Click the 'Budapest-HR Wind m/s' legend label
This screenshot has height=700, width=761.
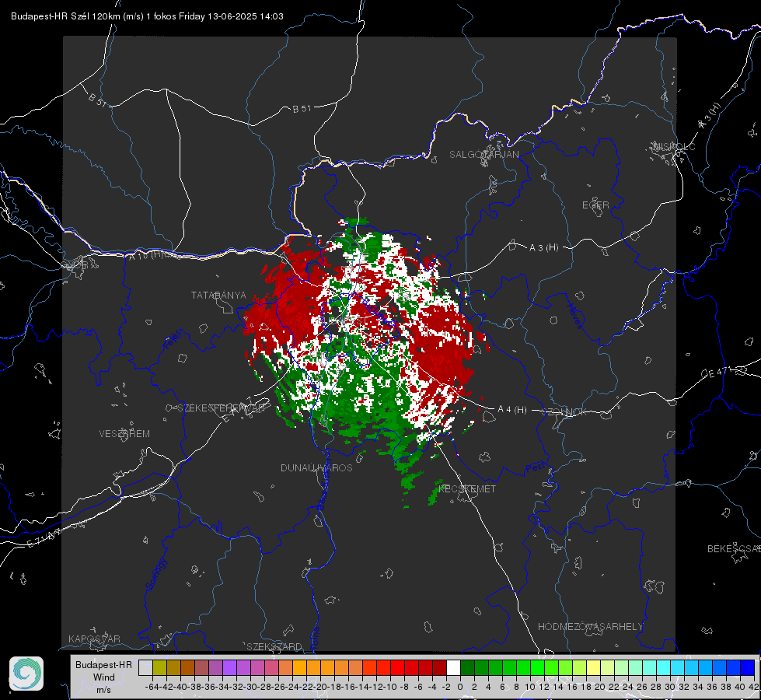point(104,677)
